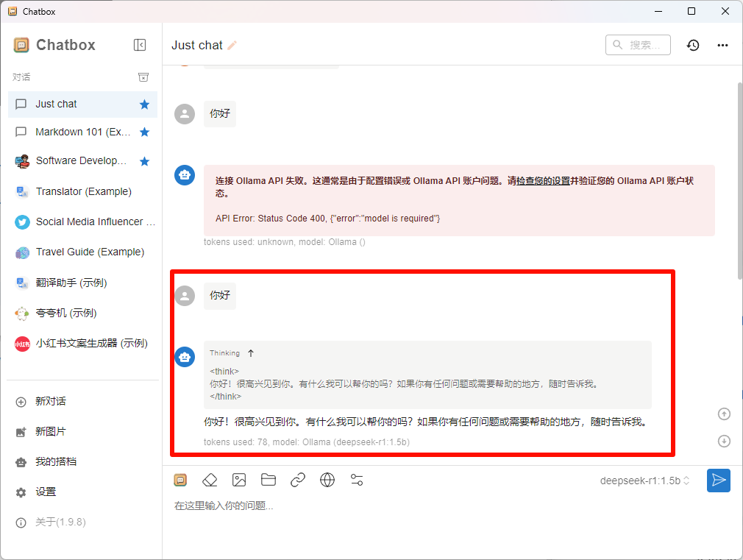Viewport: 743px width, 560px height.
Task: Open message history with the clock icon
Action: coord(692,45)
